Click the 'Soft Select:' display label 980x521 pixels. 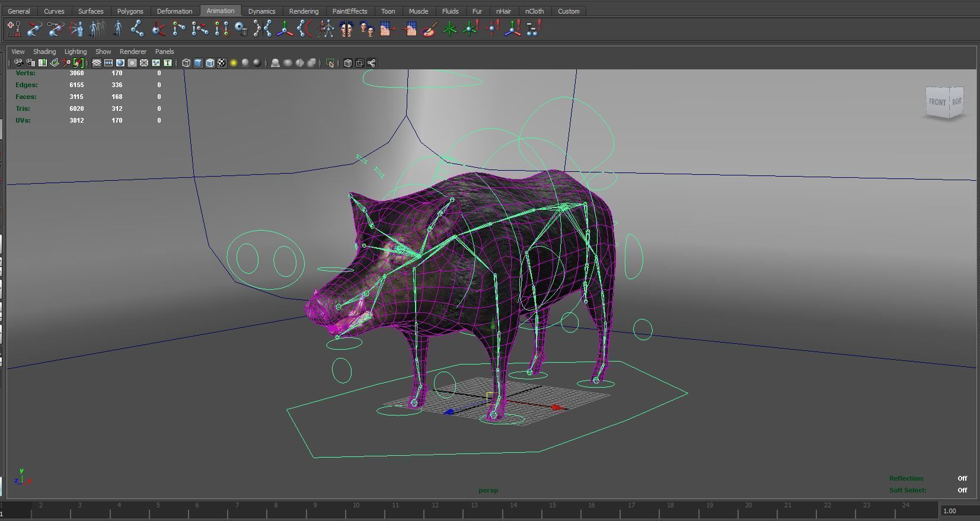point(908,490)
